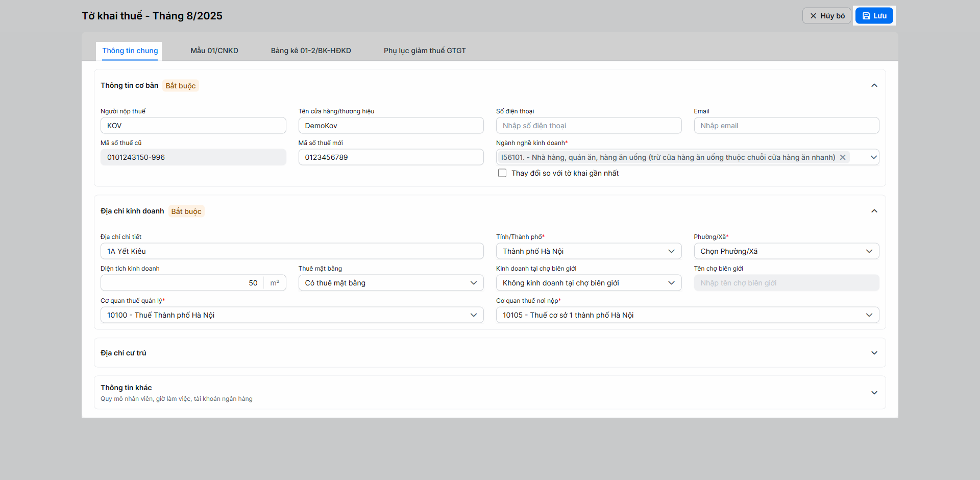Viewport: 980px width, 480px height.
Task: Open the Cơ quan thuế quản lý dropdown
Action: tap(291, 315)
